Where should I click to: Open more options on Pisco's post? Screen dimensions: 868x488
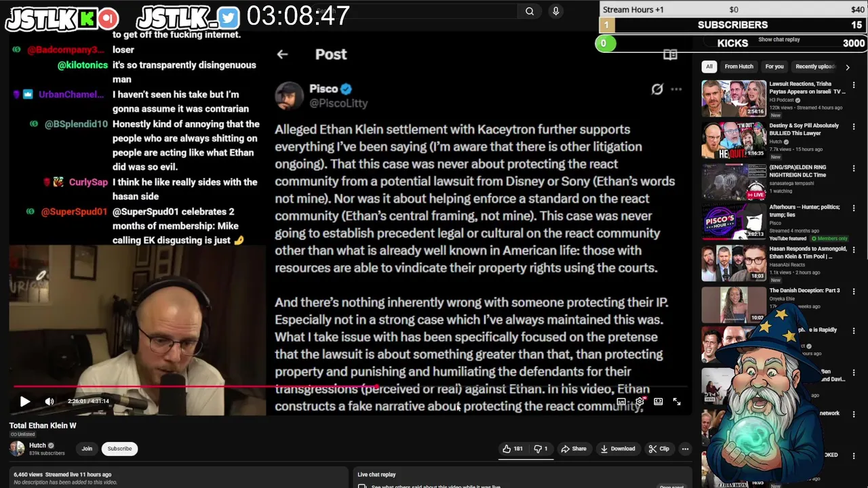pos(676,89)
